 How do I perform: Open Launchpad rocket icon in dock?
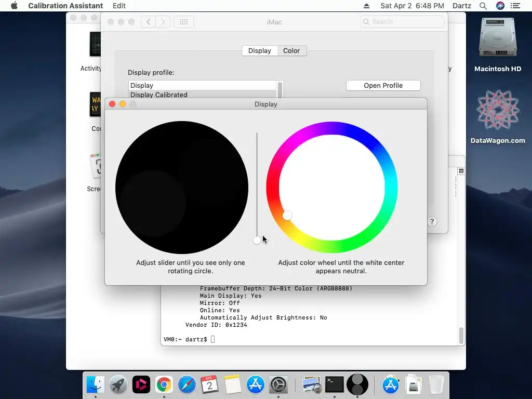tap(118, 384)
